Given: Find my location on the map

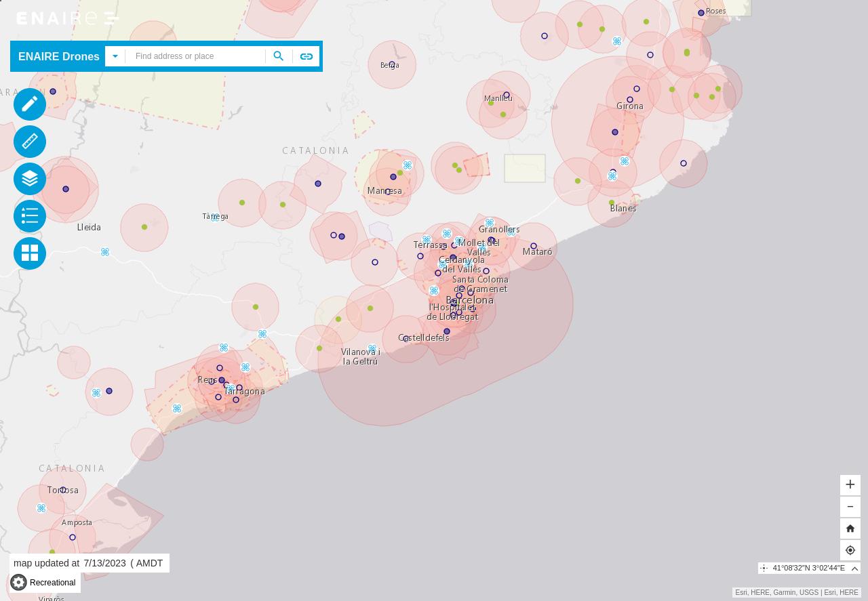Looking at the screenshot, I should point(850,550).
